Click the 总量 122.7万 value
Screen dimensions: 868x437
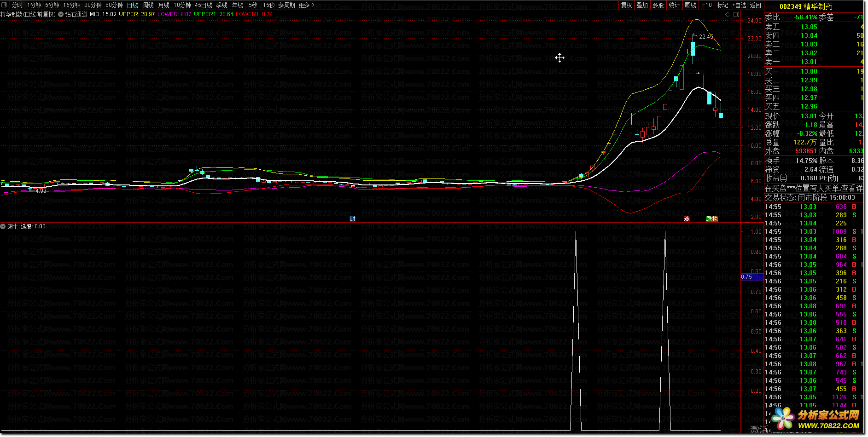pos(805,143)
